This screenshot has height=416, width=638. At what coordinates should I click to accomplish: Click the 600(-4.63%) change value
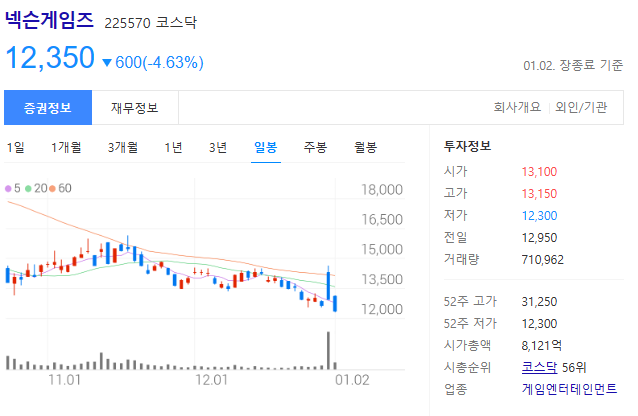pos(159,63)
